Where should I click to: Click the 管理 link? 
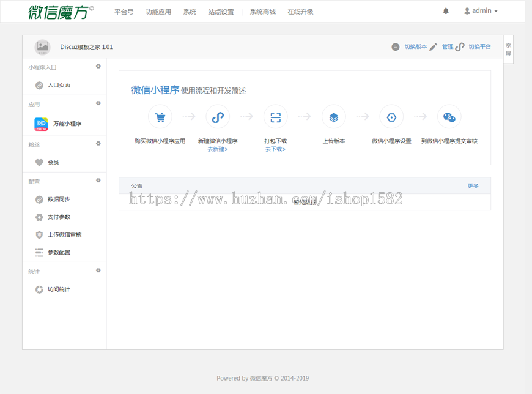[448, 47]
